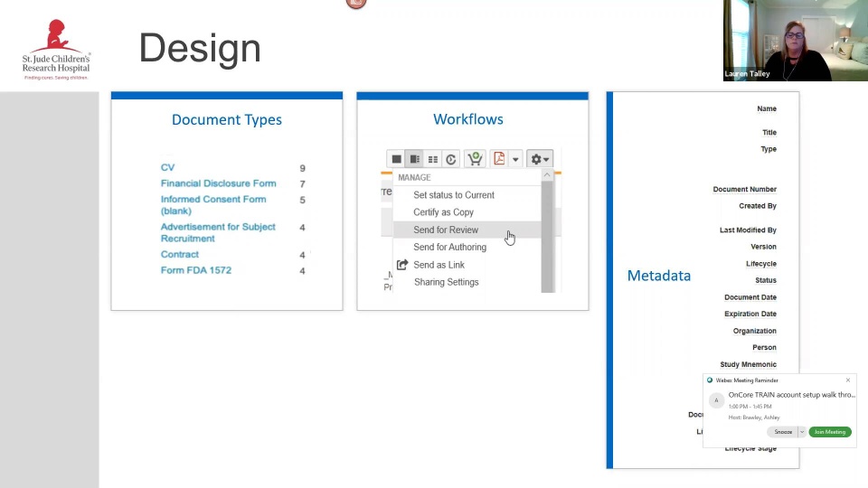The height and width of the screenshot is (488, 868).
Task: Click the red PDF download icon
Action: (499, 159)
